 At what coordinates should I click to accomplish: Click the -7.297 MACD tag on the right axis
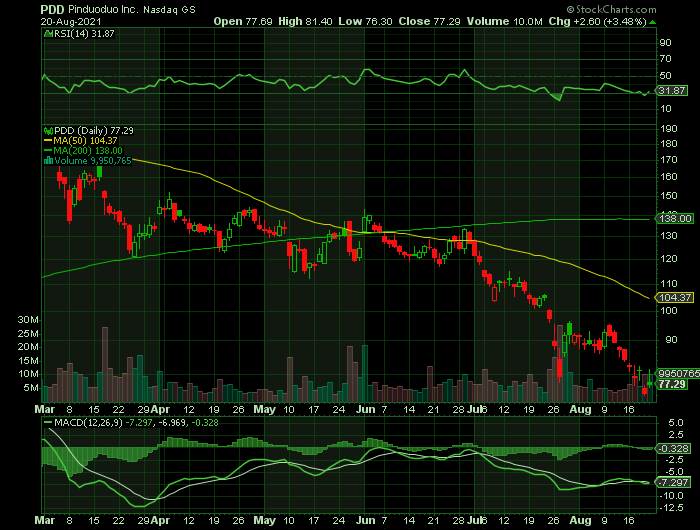coord(673,483)
